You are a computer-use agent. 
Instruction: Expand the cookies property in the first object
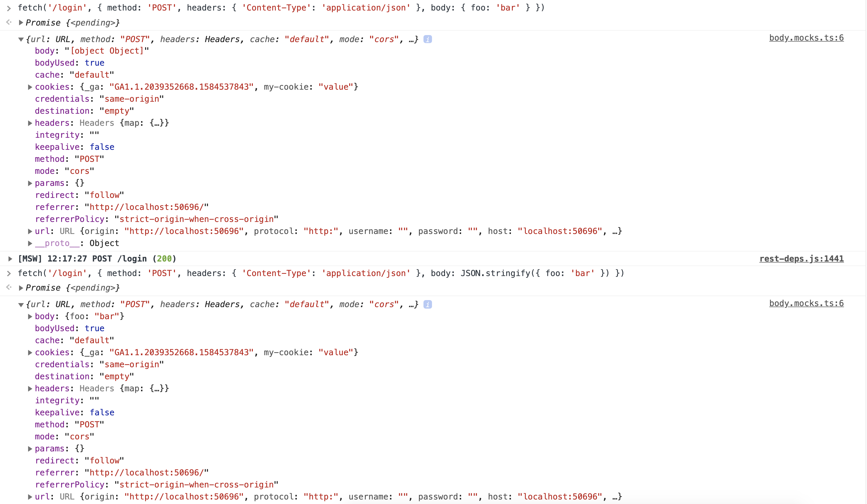click(x=30, y=87)
